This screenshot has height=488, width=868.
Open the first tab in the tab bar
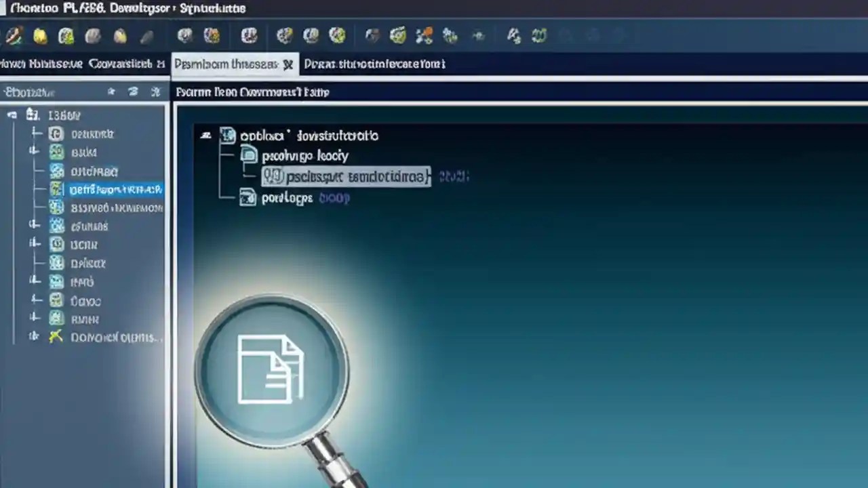[x=81, y=64]
